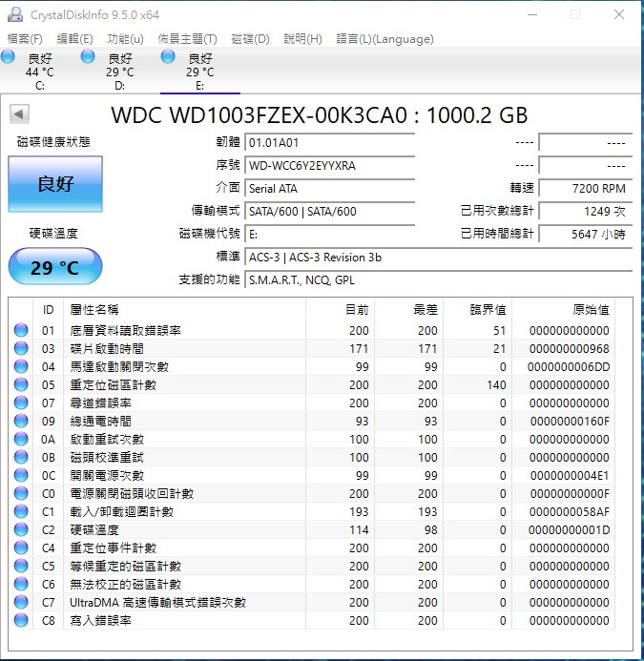644x661 pixels.
Task: Click the drive letter field E:
Action: (330, 234)
